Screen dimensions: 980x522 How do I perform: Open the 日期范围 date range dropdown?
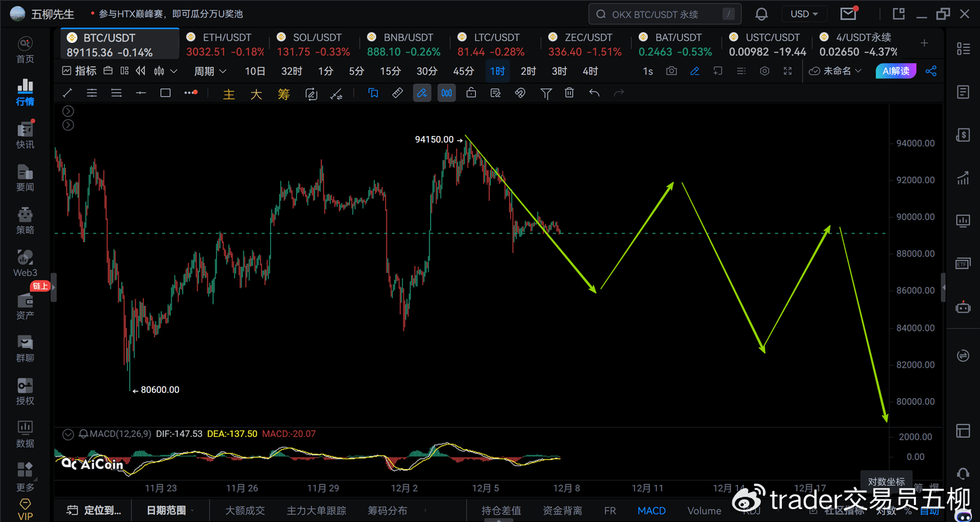[170, 510]
